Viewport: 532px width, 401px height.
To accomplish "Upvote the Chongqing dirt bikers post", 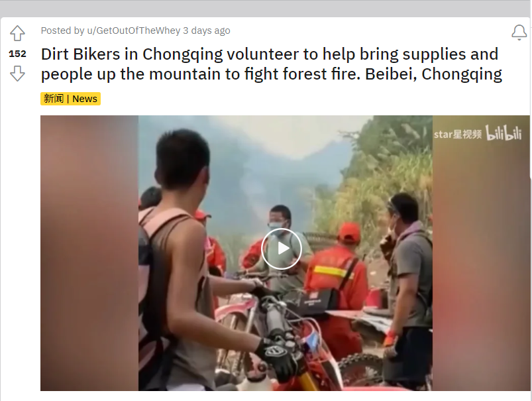I will coord(17,33).
